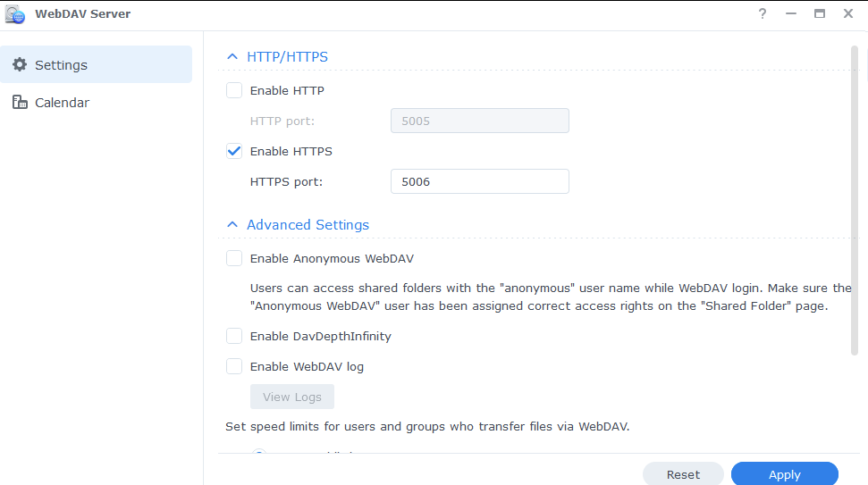Enable Anonymous WebDAV checkbox

tap(234, 258)
